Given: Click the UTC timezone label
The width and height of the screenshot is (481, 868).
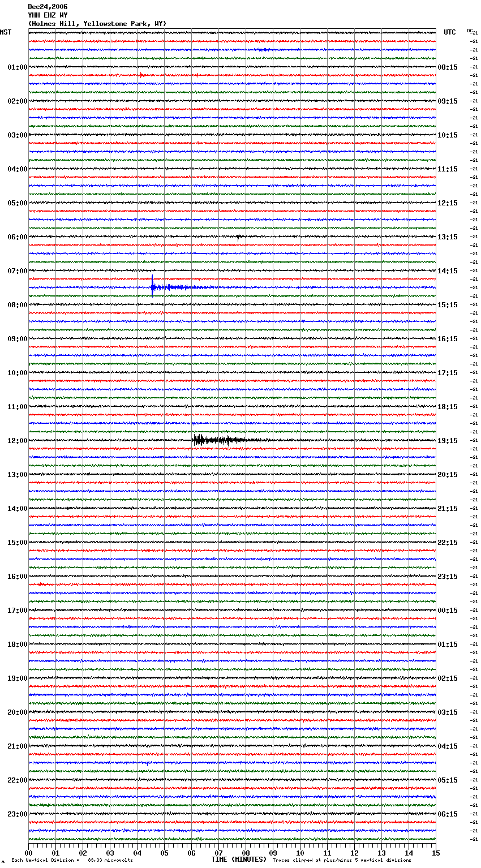Looking at the screenshot, I should [x=450, y=32].
